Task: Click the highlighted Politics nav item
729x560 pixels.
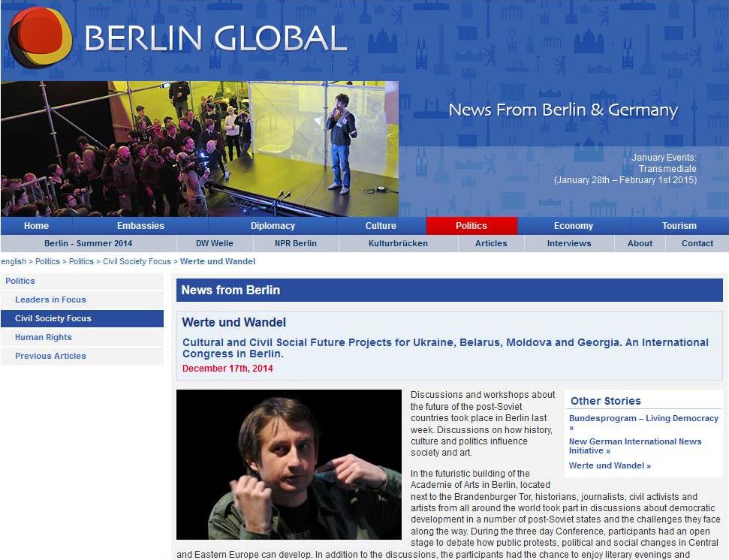Action: point(471,226)
